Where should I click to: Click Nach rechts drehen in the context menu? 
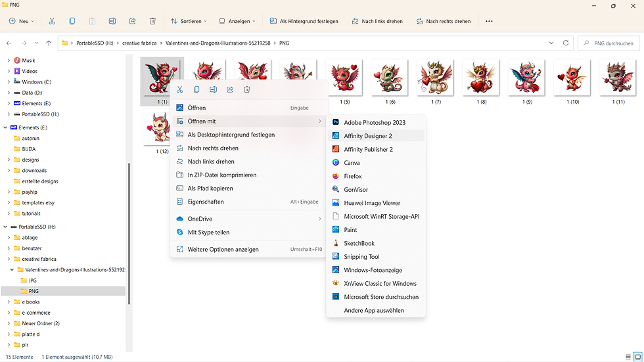[249, 148]
